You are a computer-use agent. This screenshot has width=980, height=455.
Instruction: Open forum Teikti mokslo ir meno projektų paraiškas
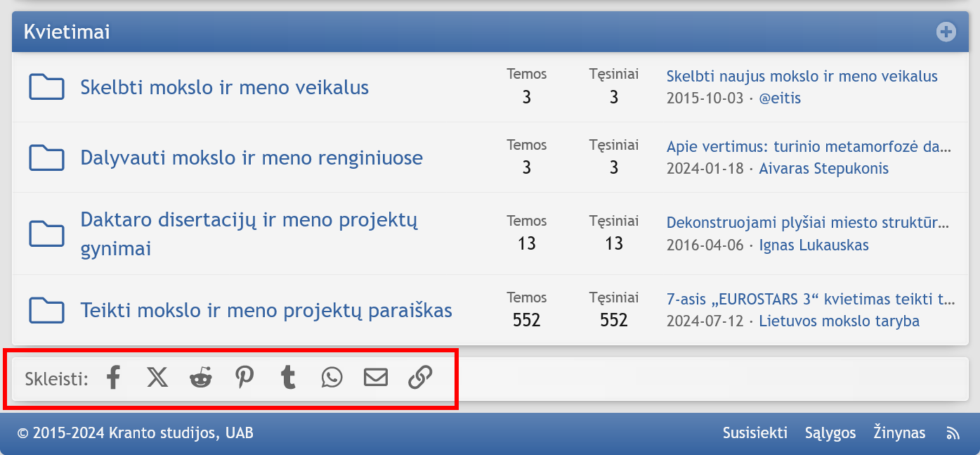(266, 310)
